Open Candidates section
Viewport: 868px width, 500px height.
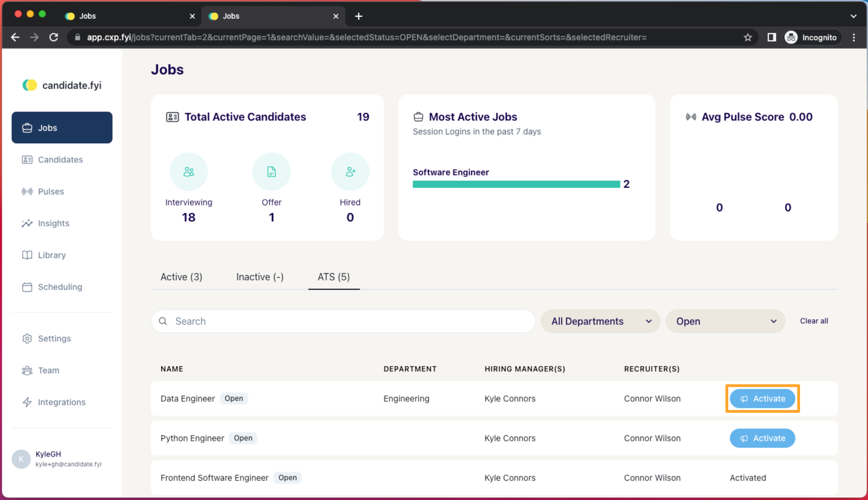pos(61,159)
